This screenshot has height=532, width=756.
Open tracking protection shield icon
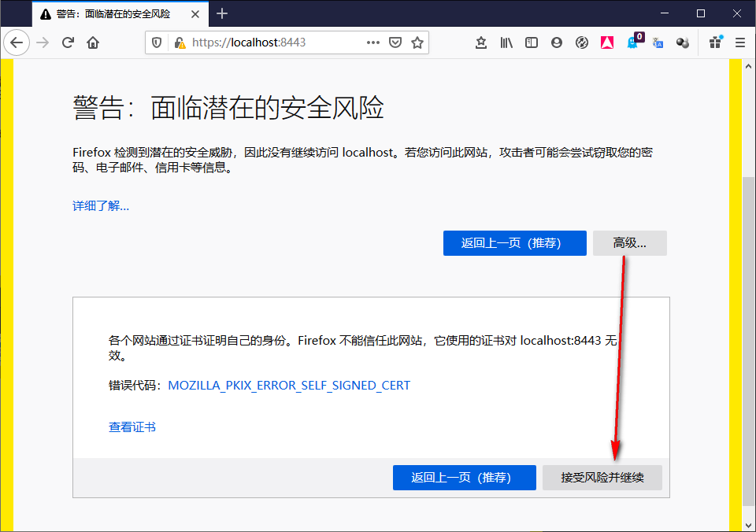pos(157,42)
